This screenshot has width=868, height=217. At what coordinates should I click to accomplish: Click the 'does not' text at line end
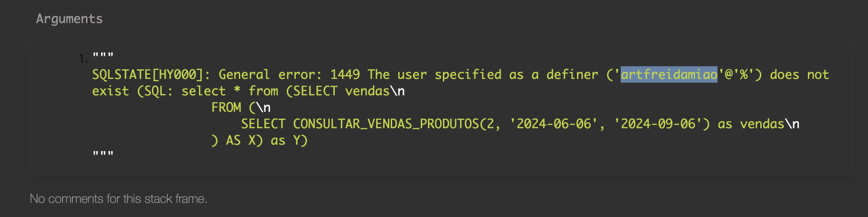click(x=799, y=75)
